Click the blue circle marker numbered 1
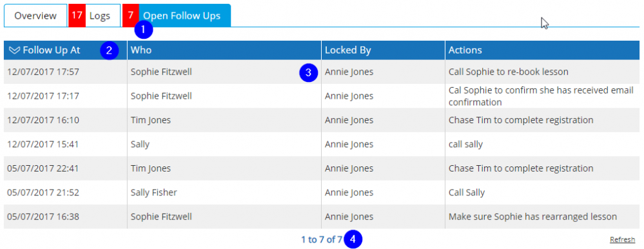This screenshot has height=249, width=644. tap(143, 30)
